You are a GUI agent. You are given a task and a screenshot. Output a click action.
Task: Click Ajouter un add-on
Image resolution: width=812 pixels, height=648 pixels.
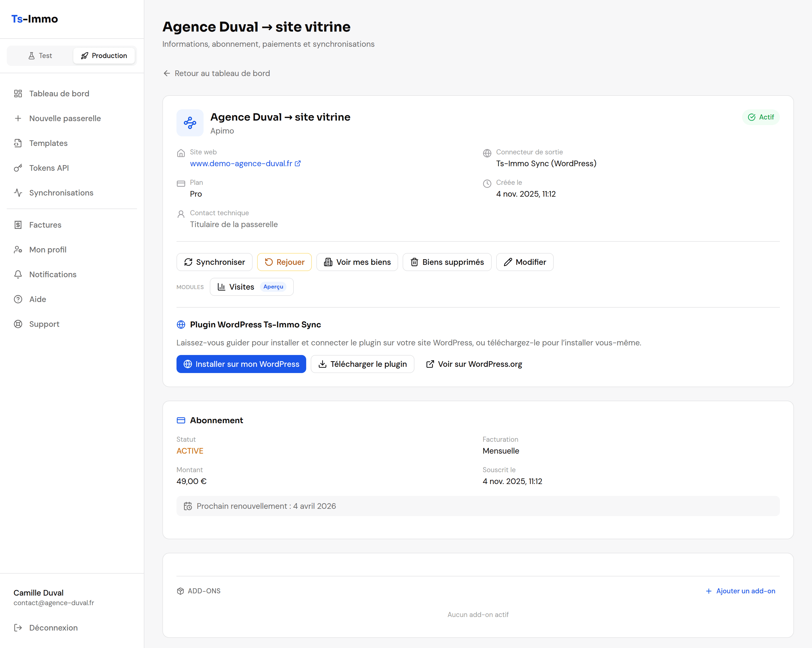click(740, 591)
